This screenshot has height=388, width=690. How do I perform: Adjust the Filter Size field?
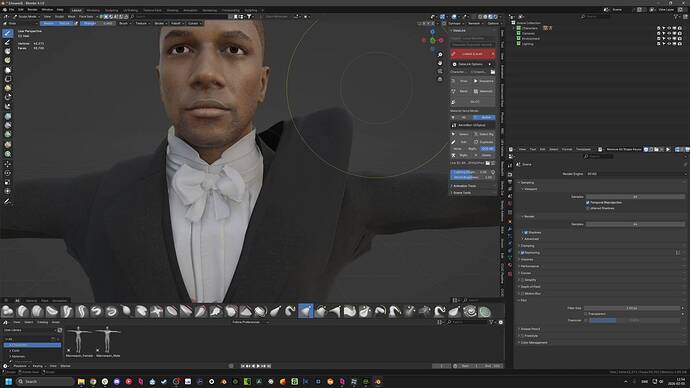coord(631,308)
